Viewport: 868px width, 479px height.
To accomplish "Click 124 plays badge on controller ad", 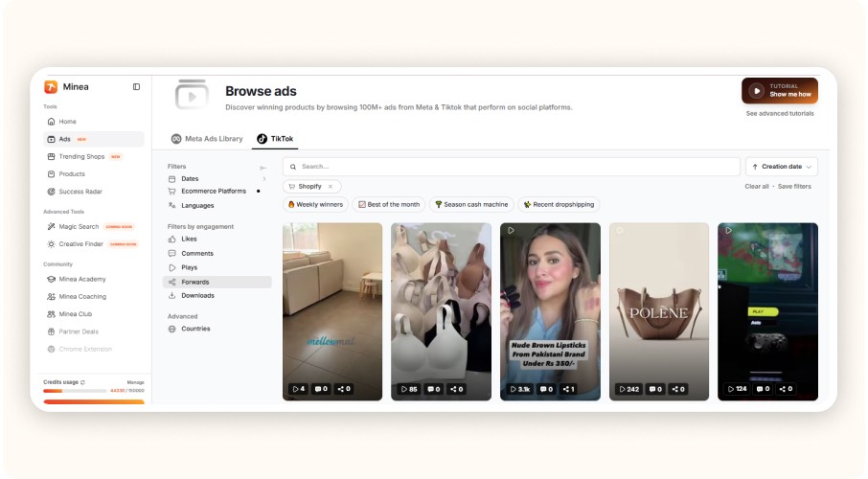I will (738, 389).
